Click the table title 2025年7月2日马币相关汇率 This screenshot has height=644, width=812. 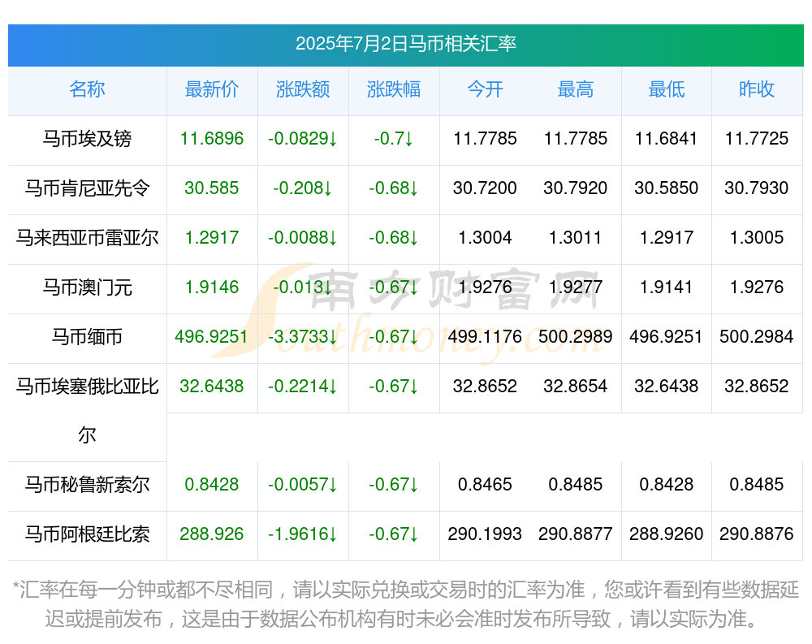(x=405, y=44)
